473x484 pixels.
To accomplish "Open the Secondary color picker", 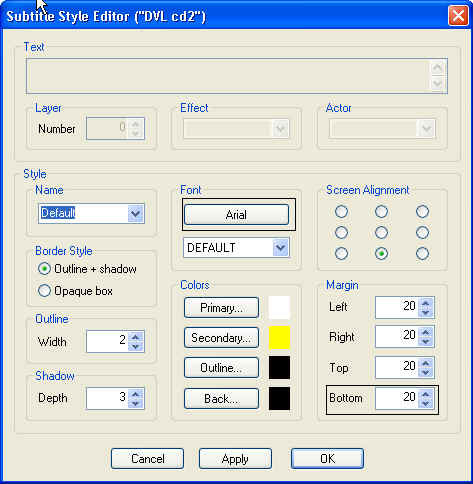I will pyautogui.click(x=221, y=338).
